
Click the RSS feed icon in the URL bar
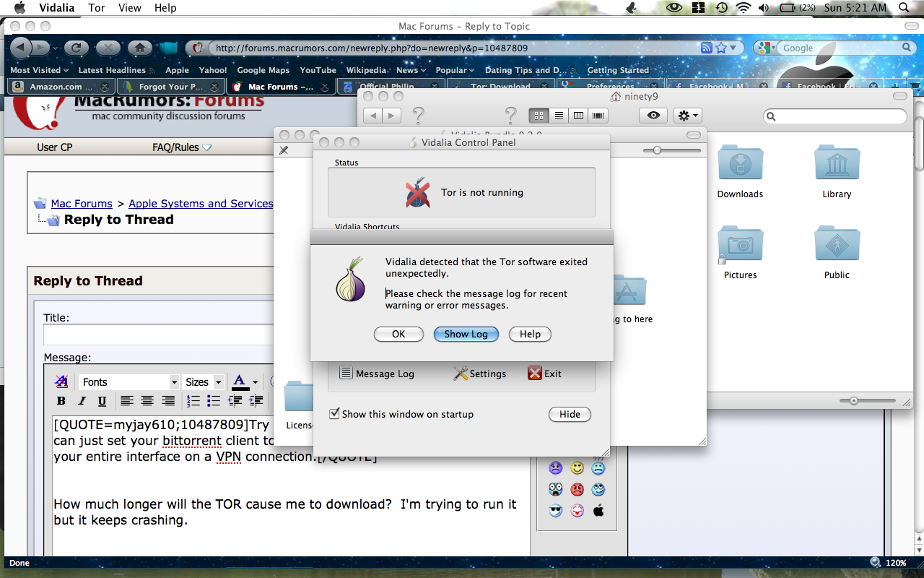[707, 48]
